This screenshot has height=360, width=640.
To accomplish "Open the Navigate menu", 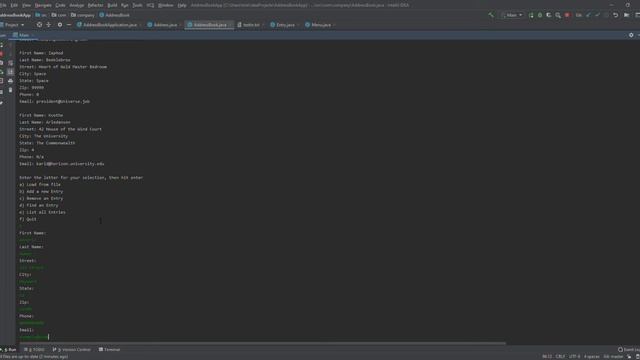I will click(43, 5).
